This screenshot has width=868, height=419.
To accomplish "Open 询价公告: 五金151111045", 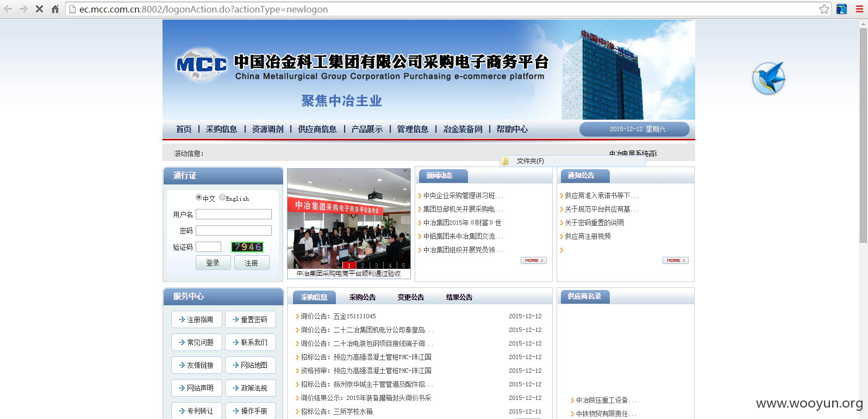I will pos(338,316).
